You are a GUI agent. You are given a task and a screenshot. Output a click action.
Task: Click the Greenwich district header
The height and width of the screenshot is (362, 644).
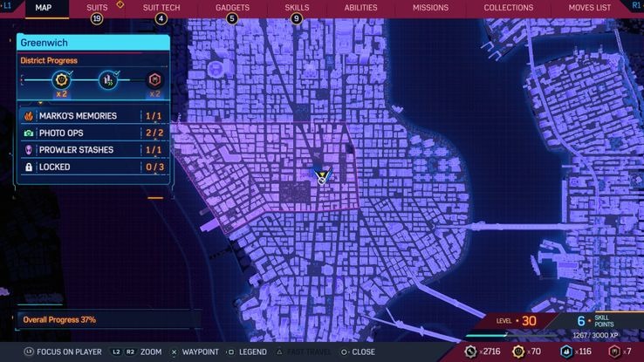pyautogui.click(x=92, y=42)
